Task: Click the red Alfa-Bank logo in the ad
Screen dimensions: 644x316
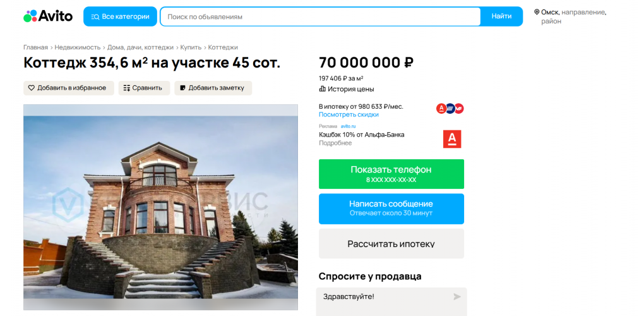Action: click(452, 139)
